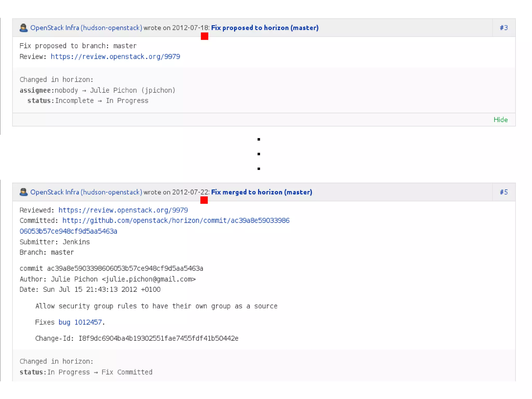Image resolution: width=532 pixels, height=399 pixels.
Task: Click the red marker under the 2012-07-22 date
Action: pyautogui.click(x=204, y=200)
